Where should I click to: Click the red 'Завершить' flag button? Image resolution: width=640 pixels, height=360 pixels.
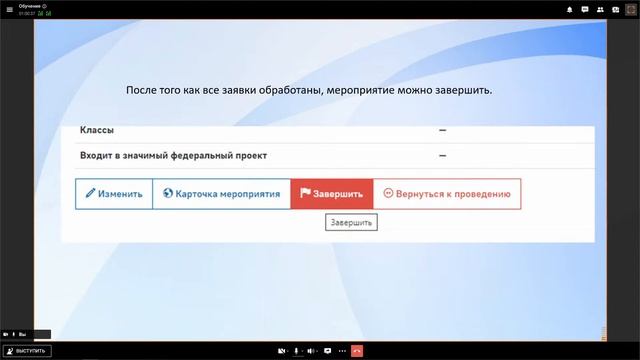point(332,194)
